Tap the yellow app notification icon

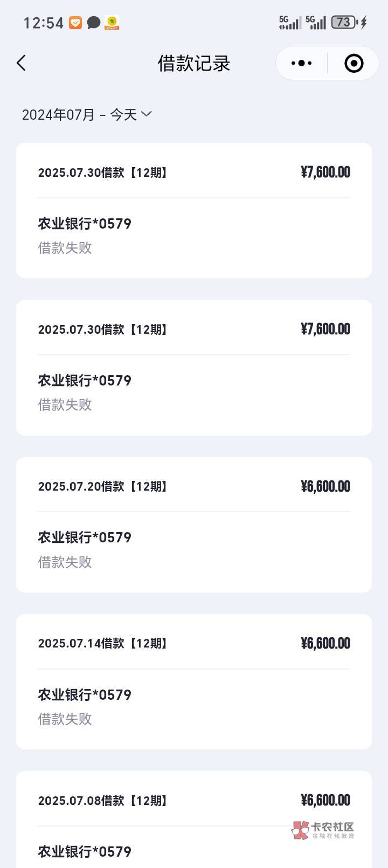(112, 23)
